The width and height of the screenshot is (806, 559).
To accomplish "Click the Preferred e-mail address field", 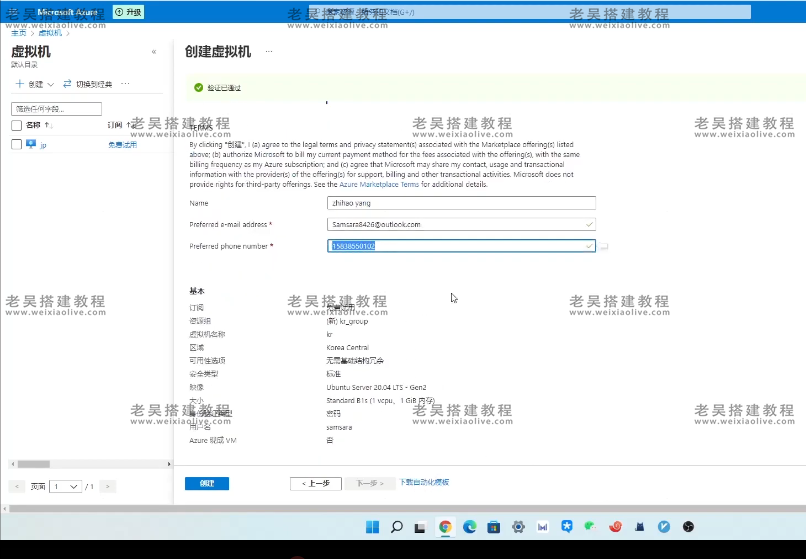I will point(461,224).
